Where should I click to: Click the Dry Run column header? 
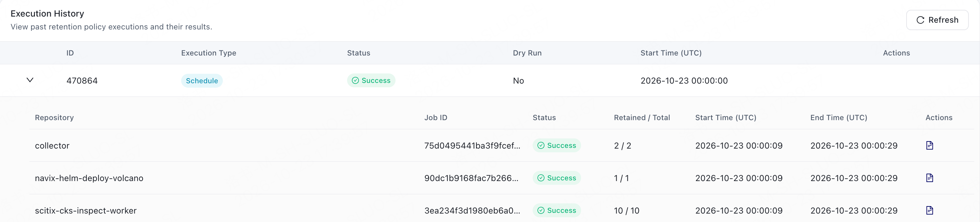(x=527, y=53)
